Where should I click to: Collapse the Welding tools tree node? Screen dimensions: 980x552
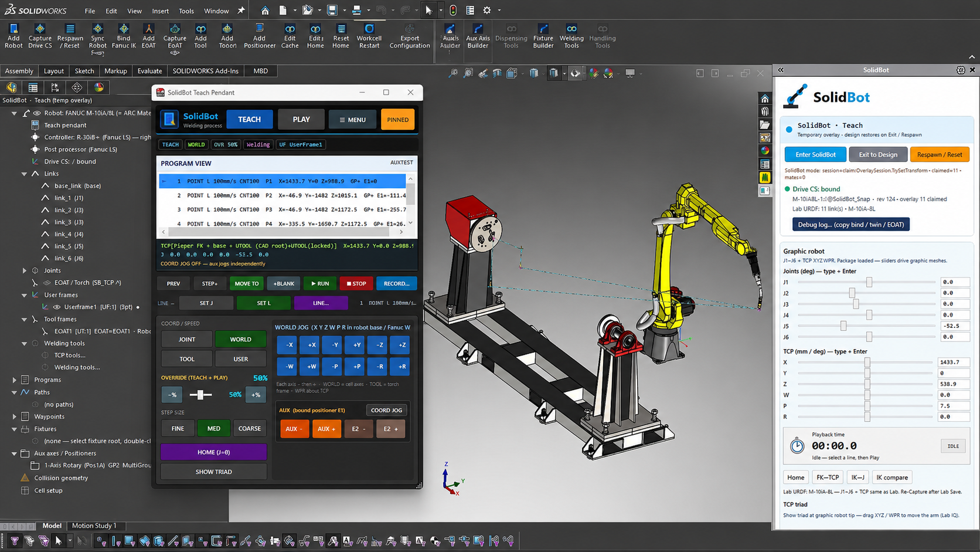pos(24,344)
